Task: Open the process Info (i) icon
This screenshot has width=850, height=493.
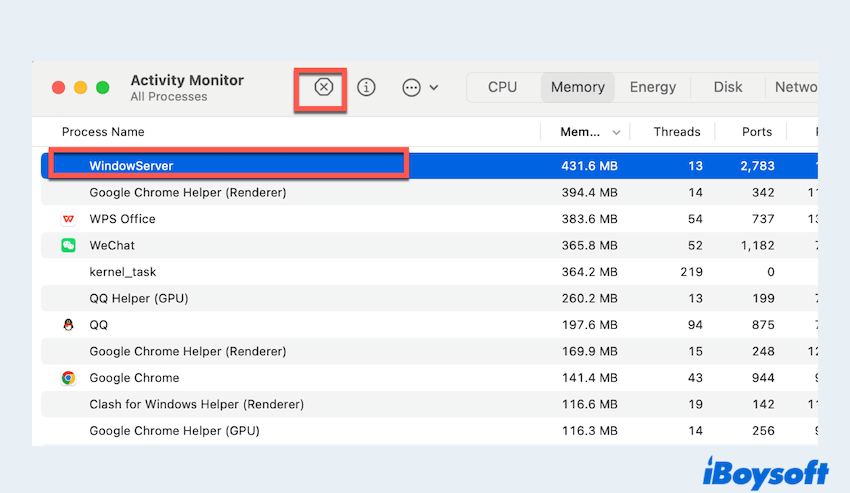Action: 367,87
